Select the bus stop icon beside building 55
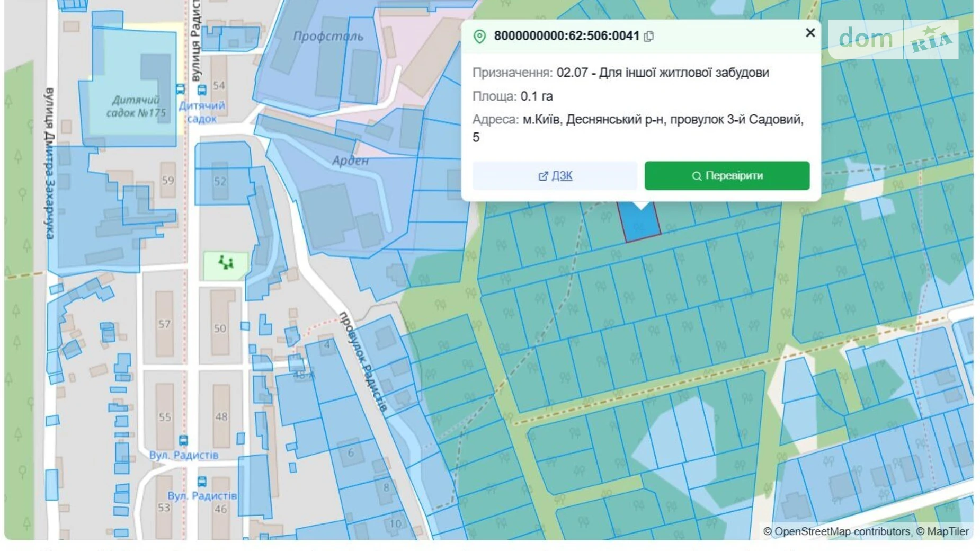980x551 pixels. click(x=183, y=440)
